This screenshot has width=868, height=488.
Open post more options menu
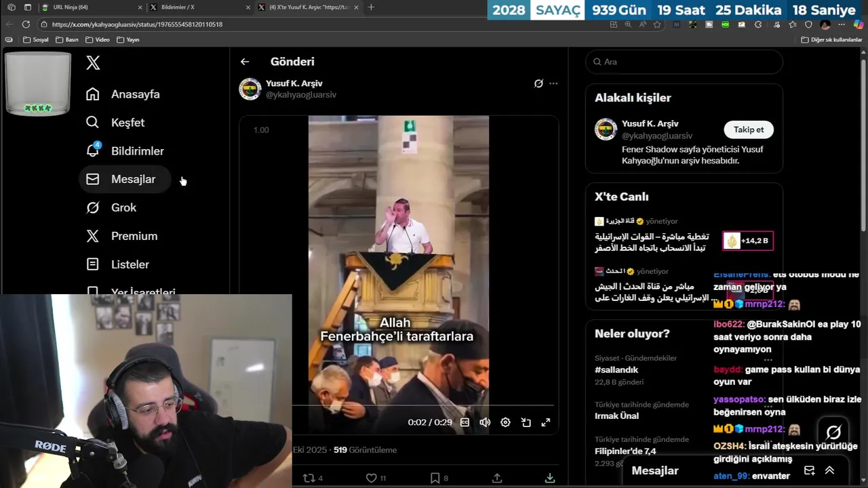553,83
